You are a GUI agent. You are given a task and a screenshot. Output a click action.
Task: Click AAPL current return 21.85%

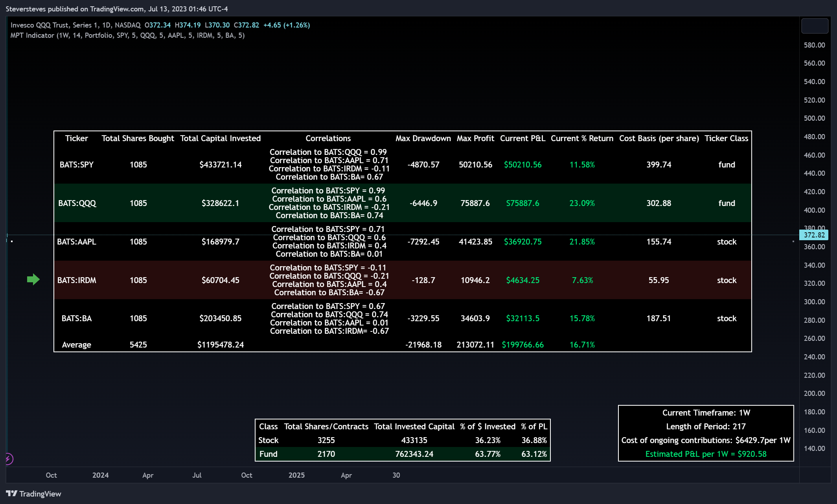click(x=582, y=242)
